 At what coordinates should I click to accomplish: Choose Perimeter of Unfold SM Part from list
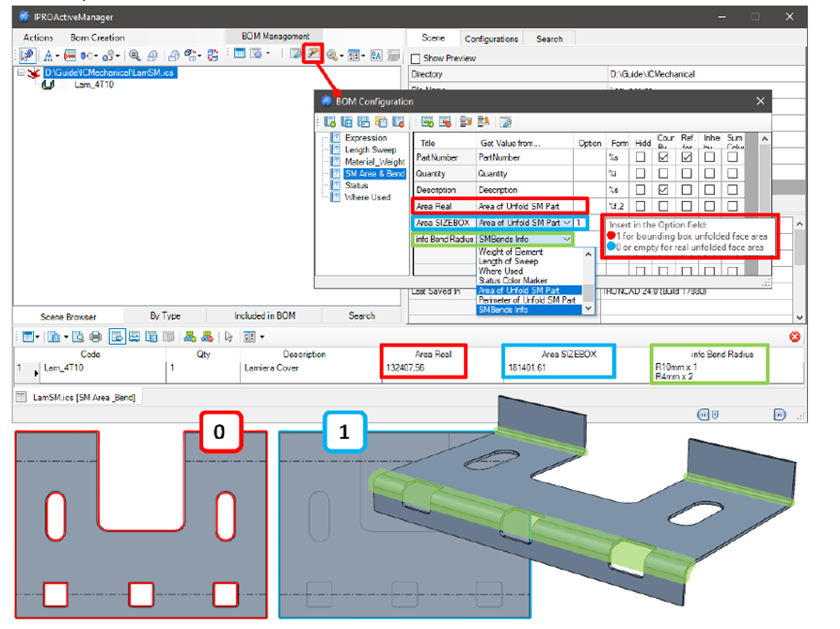[x=527, y=300]
